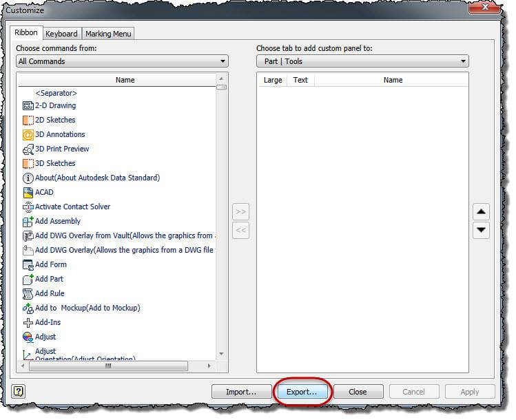Select the ACAD command icon
Viewport: 516px width, 420px height.
(x=28, y=193)
